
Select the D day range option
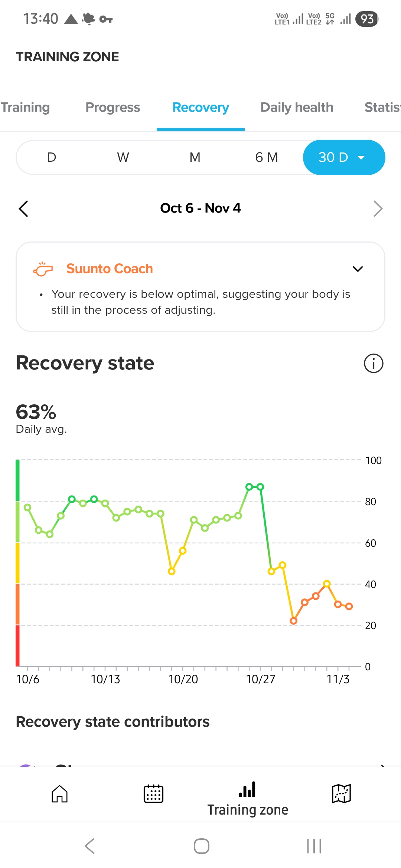tap(52, 157)
